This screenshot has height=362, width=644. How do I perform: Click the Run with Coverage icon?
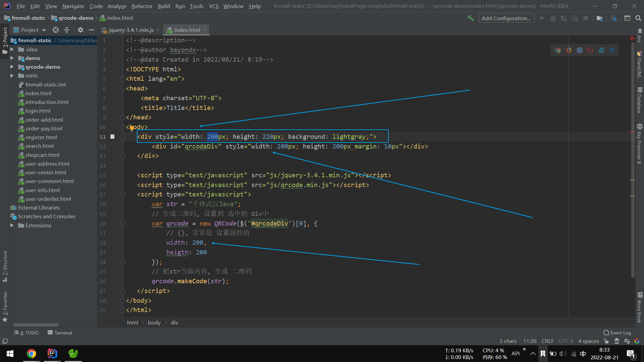[564, 18]
